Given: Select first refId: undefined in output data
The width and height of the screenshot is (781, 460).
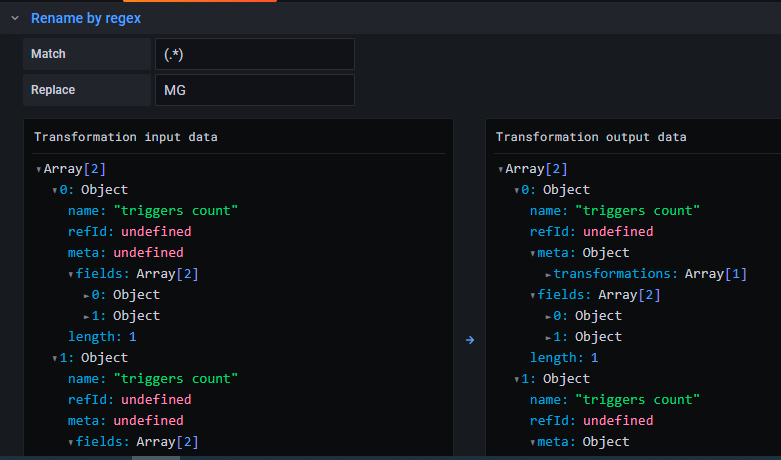Looking at the screenshot, I should [591, 231].
